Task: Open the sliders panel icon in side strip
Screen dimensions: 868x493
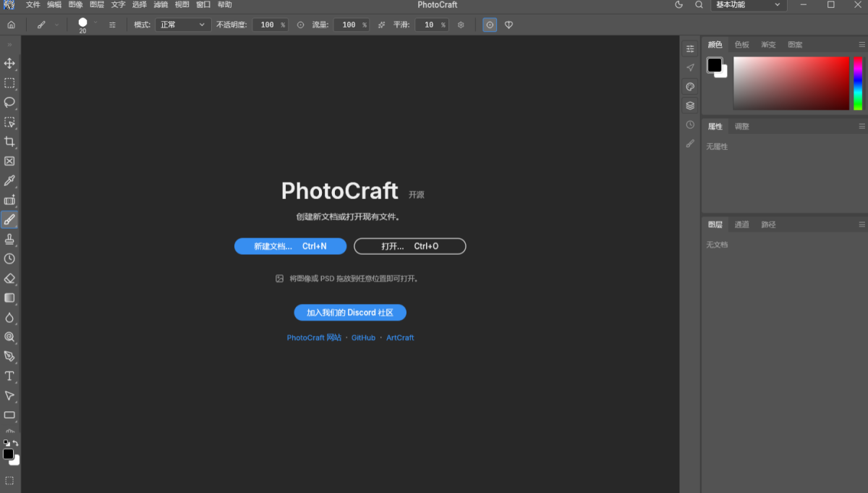Action: point(690,49)
